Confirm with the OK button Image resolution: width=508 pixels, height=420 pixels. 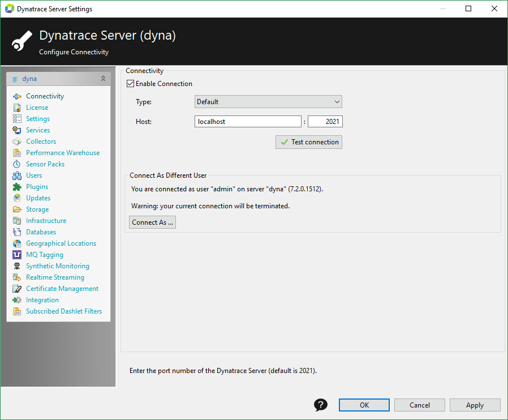tap(364, 405)
